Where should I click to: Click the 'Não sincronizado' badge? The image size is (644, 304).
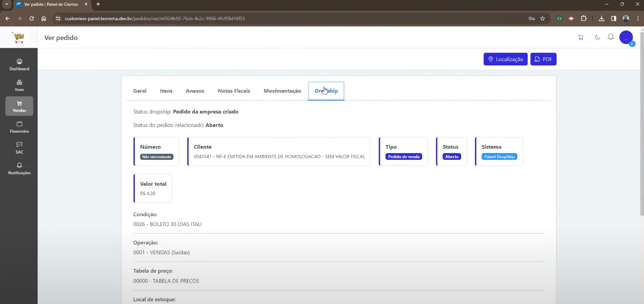(x=156, y=157)
